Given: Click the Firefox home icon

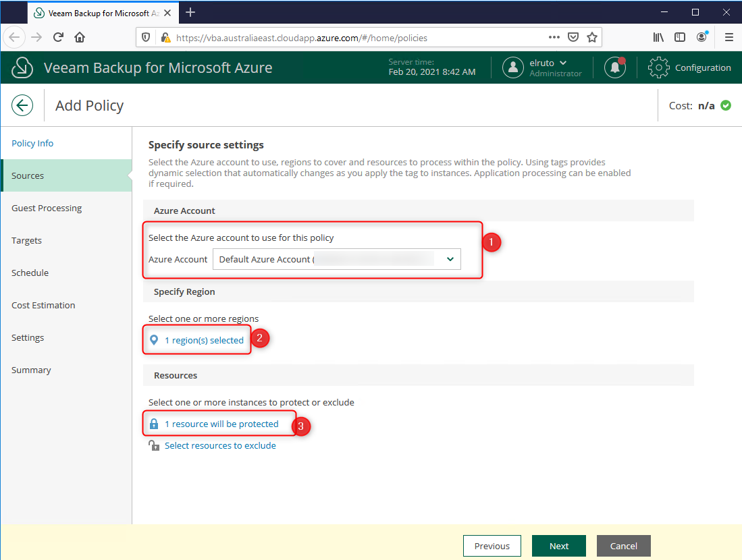Looking at the screenshot, I should point(80,38).
